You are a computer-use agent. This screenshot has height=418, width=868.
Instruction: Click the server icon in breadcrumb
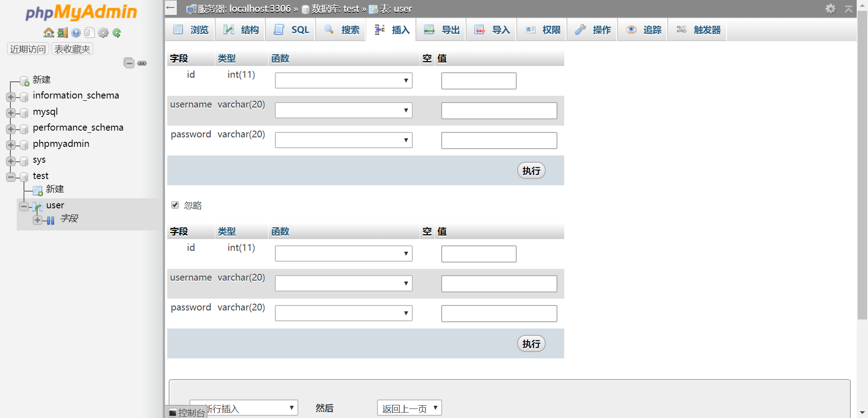tap(191, 9)
